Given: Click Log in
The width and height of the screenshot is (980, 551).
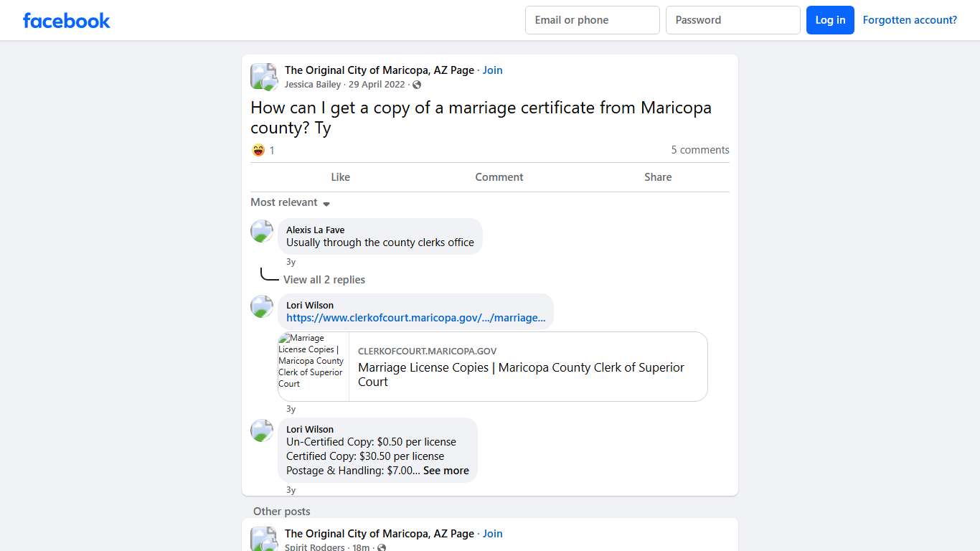Looking at the screenshot, I should (x=830, y=20).
